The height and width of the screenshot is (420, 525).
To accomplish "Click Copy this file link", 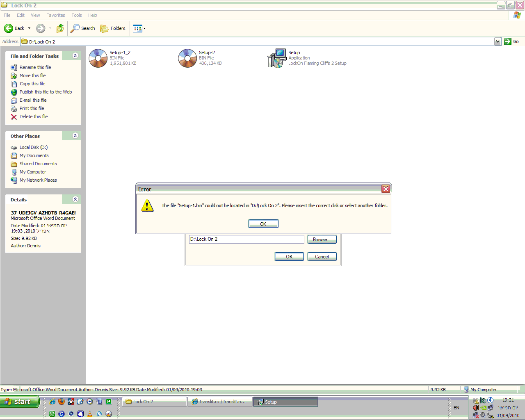I will [x=32, y=84].
